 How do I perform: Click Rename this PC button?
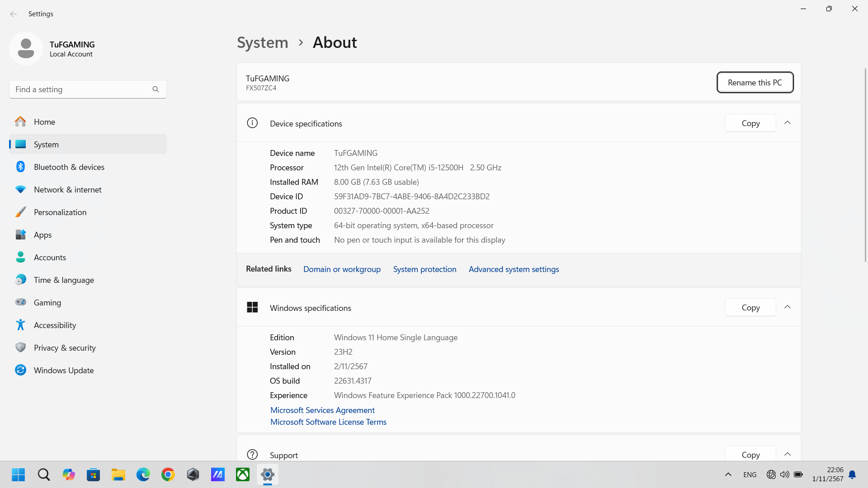pyautogui.click(x=755, y=83)
